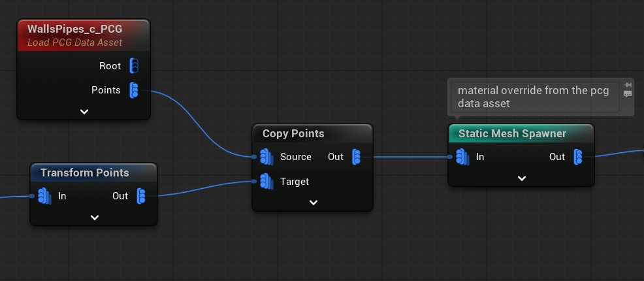Toggle comment bubble visibility icon

(x=628, y=94)
